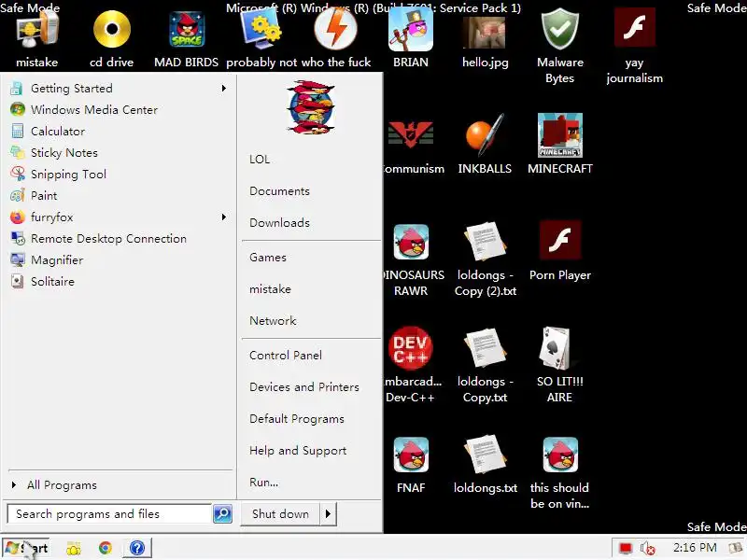
Task: Open Solitaire from Start menu
Action: click(x=119, y=282)
